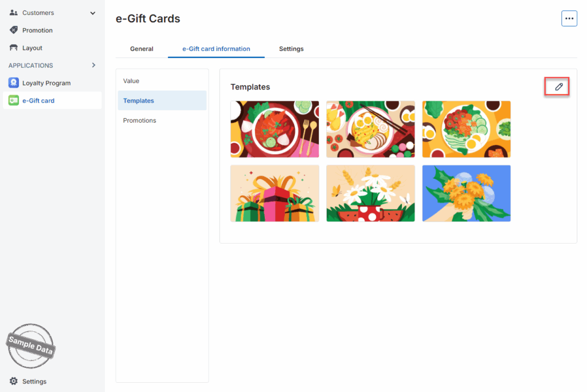Select the gift boxes template thumbnail
The height and width of the screenshot is (392, 587).
pos(275,193)
